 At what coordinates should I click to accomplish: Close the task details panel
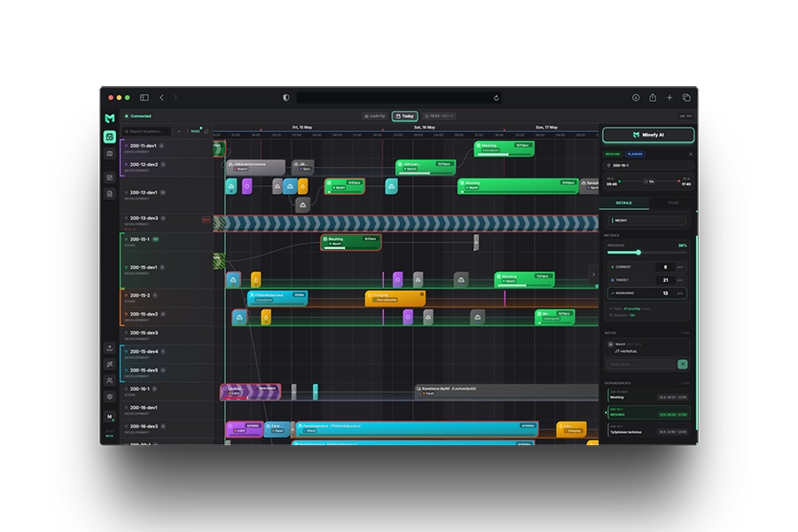click(691, 154)
